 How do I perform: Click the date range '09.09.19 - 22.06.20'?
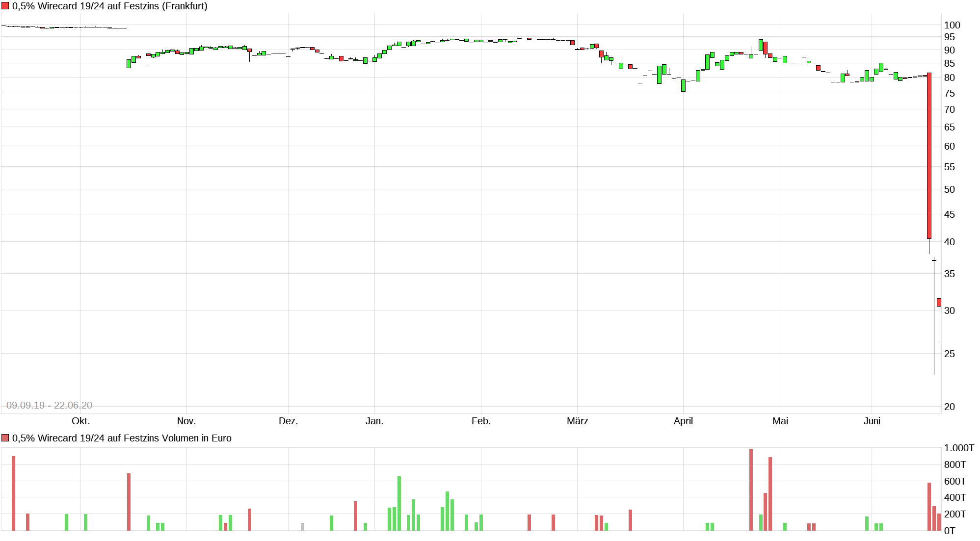(x=49, y=405)
